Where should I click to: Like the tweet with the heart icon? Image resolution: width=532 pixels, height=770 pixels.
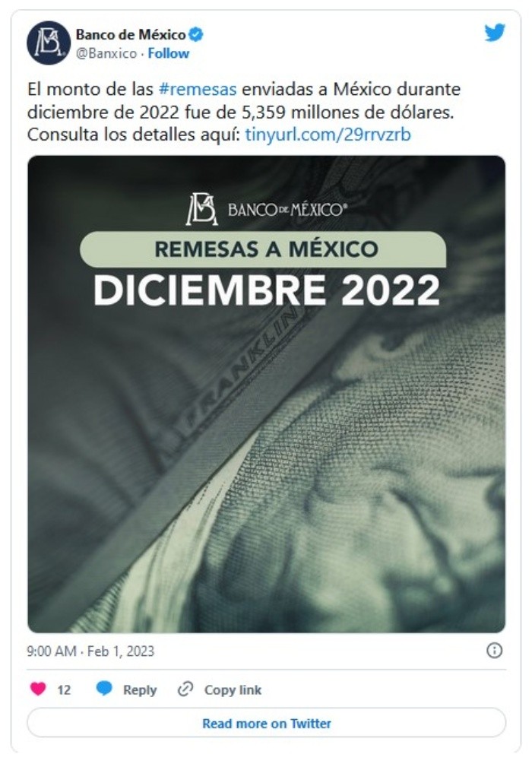pos(38,689)
